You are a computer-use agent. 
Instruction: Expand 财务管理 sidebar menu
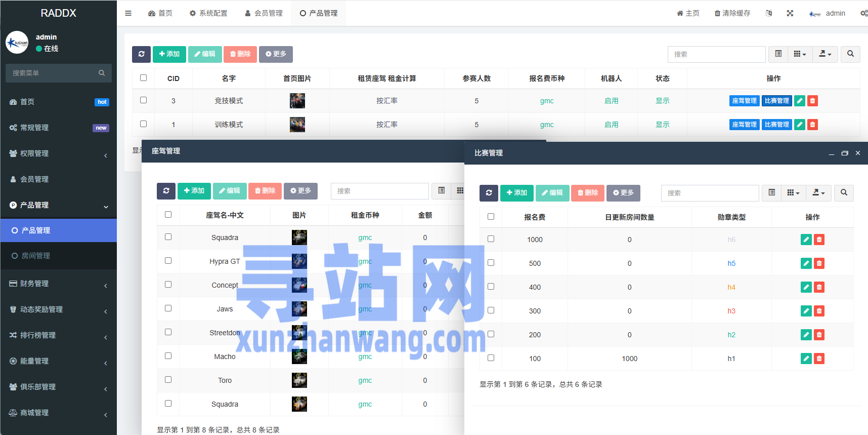pyautogui.click(x=59, y=284)
